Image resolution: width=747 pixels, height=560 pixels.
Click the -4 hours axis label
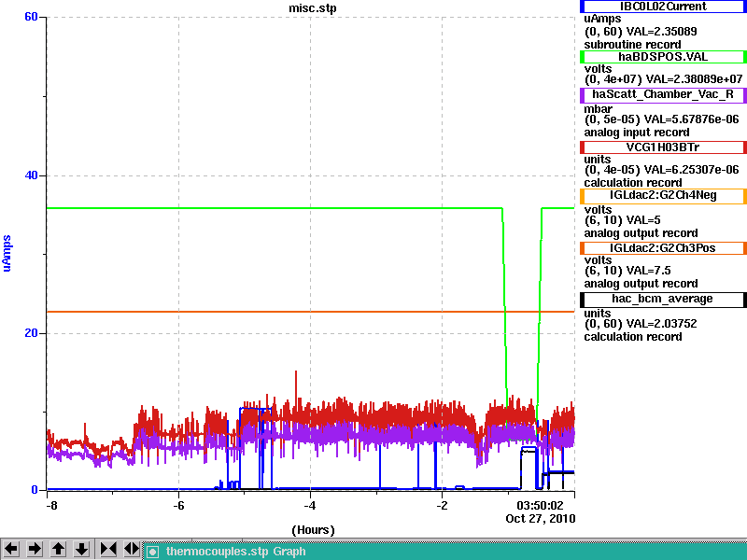coord(310,505)
